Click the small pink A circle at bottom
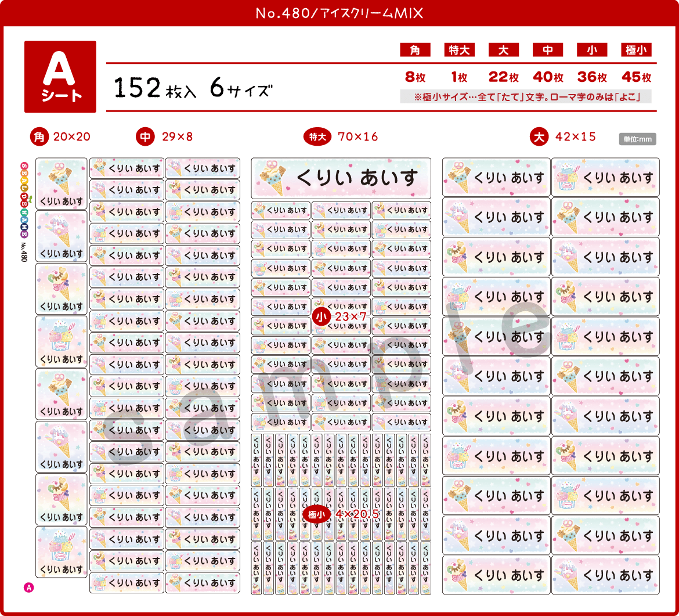 (28, 588)
